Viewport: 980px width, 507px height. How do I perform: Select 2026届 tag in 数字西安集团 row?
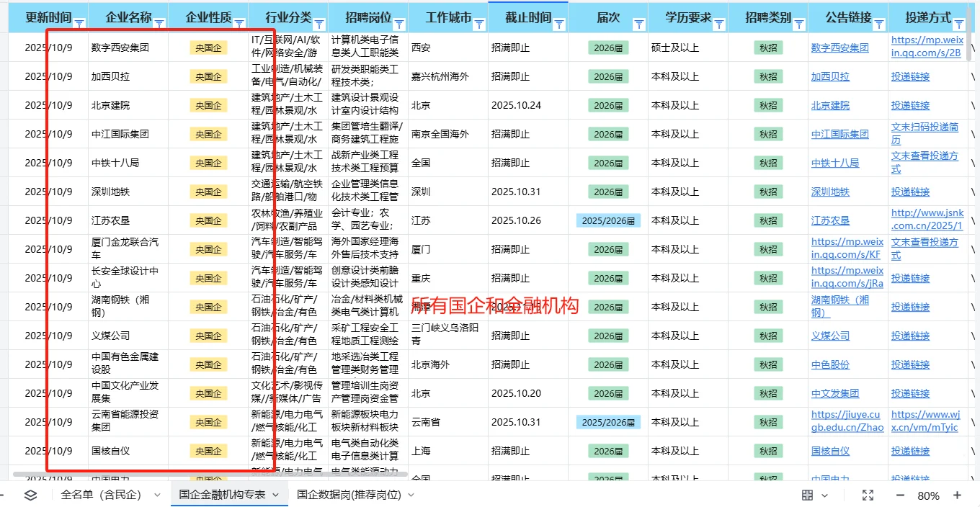[608, 48]
